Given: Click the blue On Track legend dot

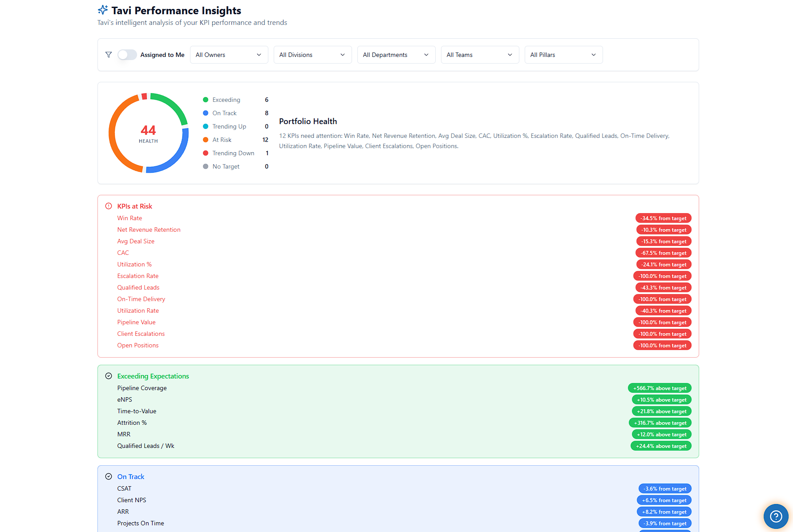Looking at the screenshot, I should click(x=206, y=113).
